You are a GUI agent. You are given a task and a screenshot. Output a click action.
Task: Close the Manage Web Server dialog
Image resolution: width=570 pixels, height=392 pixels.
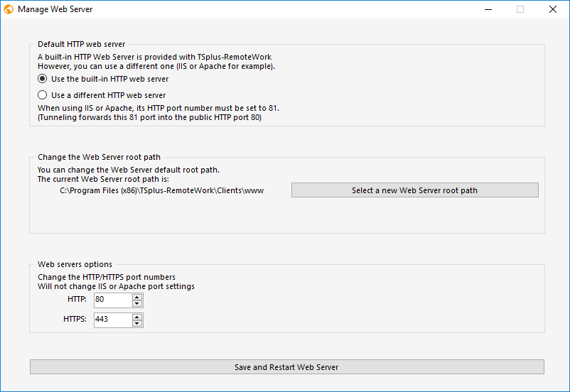point(552,10)
